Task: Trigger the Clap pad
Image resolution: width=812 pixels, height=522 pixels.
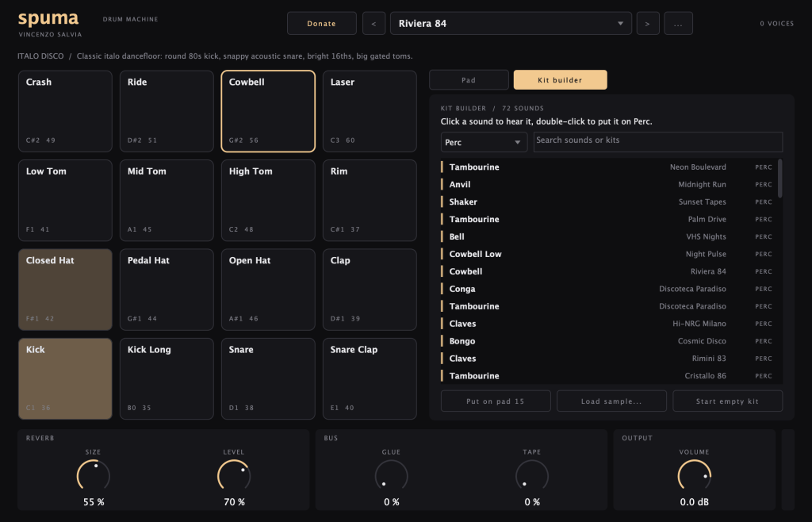Action: click(x=370, y=290)
